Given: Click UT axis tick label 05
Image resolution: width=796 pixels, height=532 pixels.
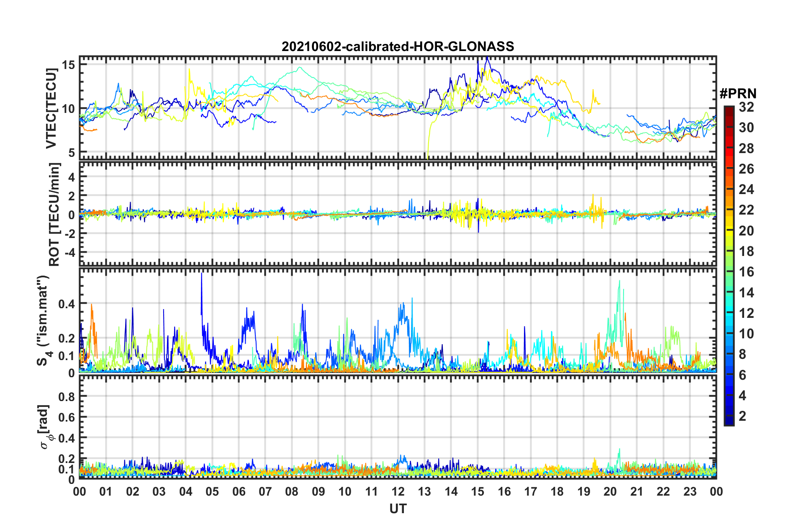Looking at the screenshot, I should (x=212, y=491).
